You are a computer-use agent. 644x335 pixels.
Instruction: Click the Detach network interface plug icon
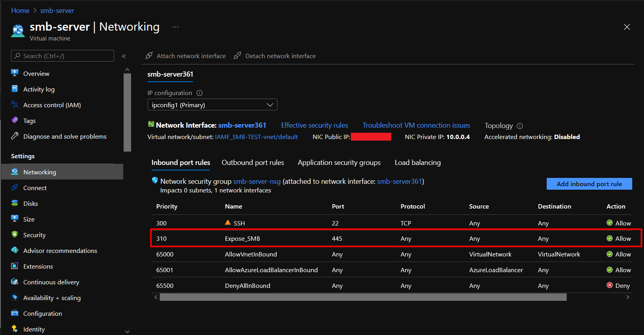pyautogui.click(x=237, y=55)
